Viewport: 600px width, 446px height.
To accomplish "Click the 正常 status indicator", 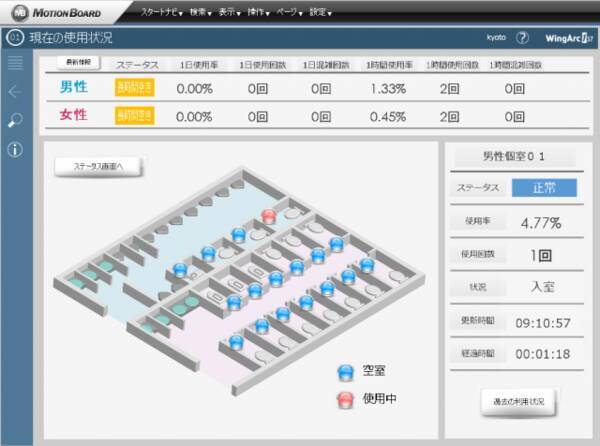I will coord(544,188).
